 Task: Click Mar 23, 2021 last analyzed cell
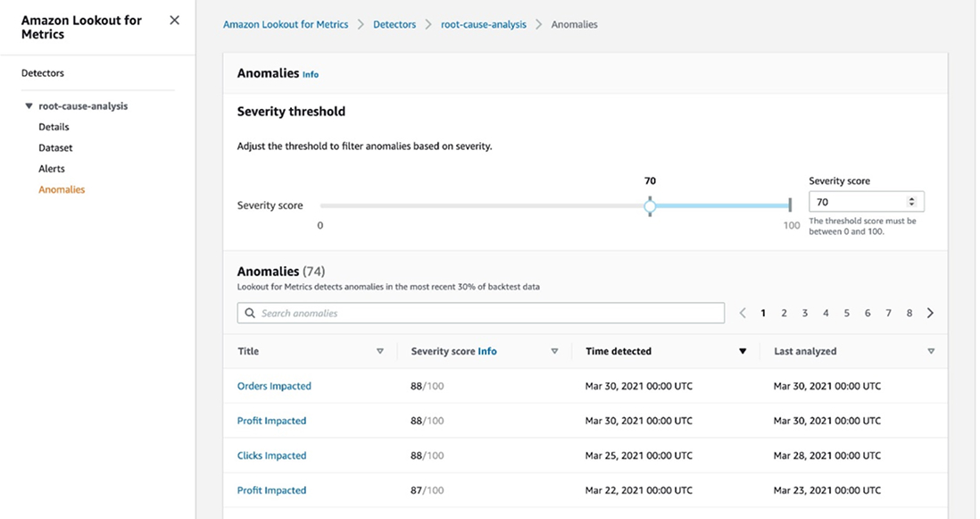pos(826,490)
